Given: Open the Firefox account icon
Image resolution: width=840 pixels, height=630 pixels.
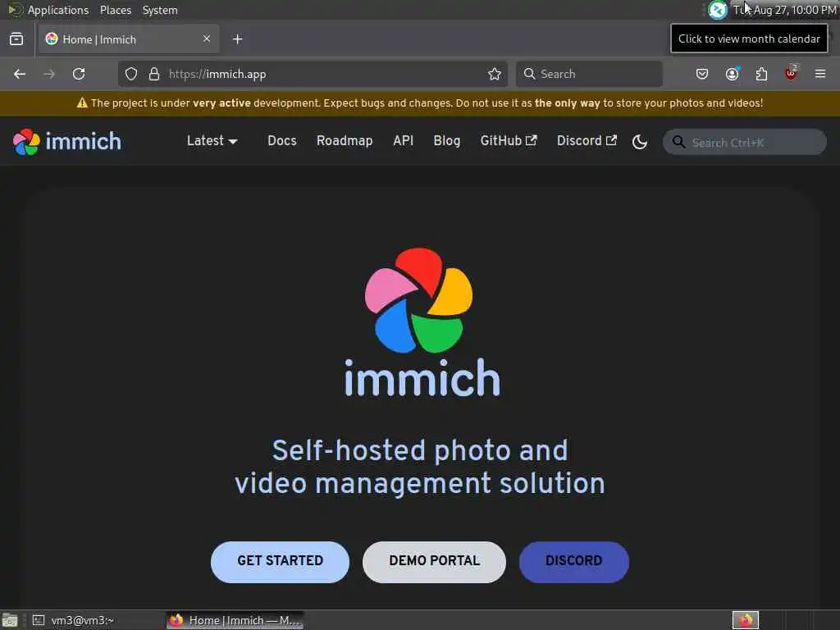Looking at the screenshot, I should (732, 74).
